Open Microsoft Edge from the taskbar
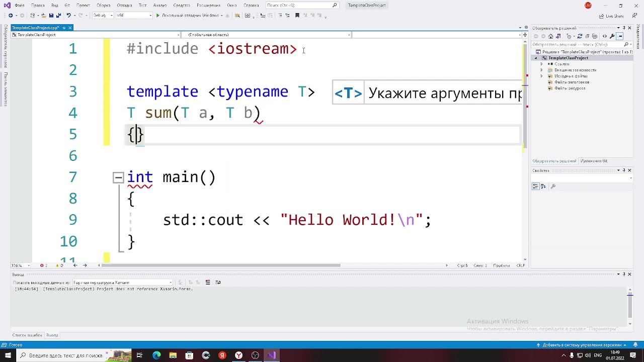The height and width of the screenshot is (362, 644). (x=156, y=355)
